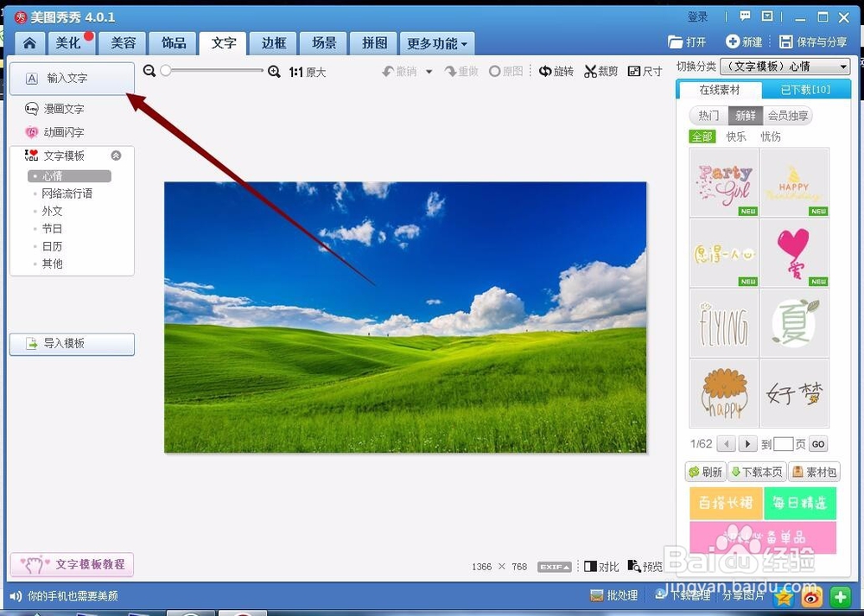Collapse the 文字模板 section arrow
864x616 pixels.
tap(116, 156)
